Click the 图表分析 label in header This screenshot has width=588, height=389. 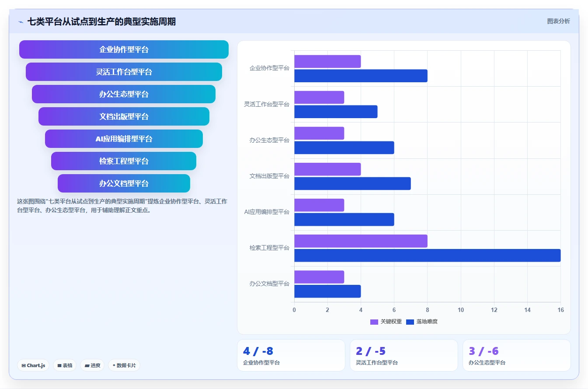click(x=558, y=21)
